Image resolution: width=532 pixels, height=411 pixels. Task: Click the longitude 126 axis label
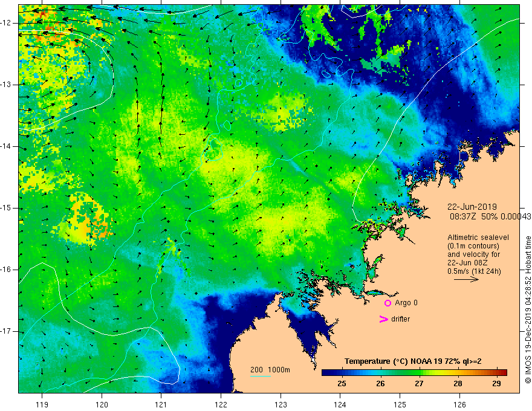coord(459,404)
